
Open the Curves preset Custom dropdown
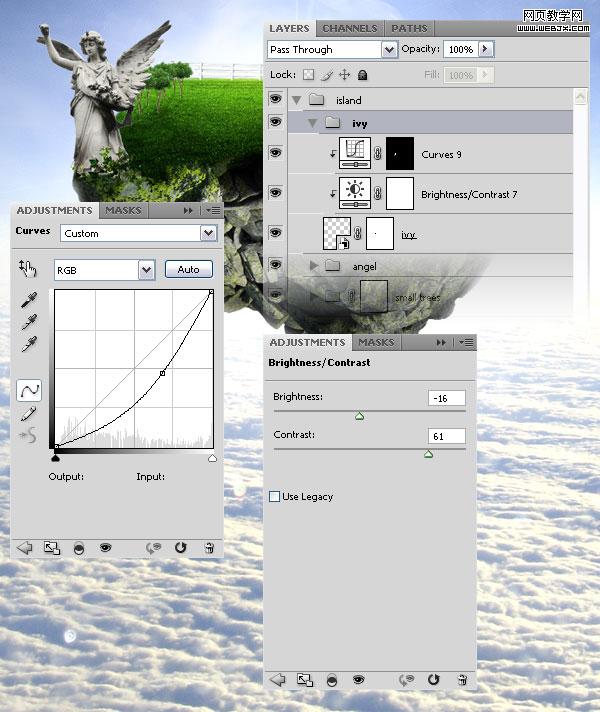click(208, 233)
